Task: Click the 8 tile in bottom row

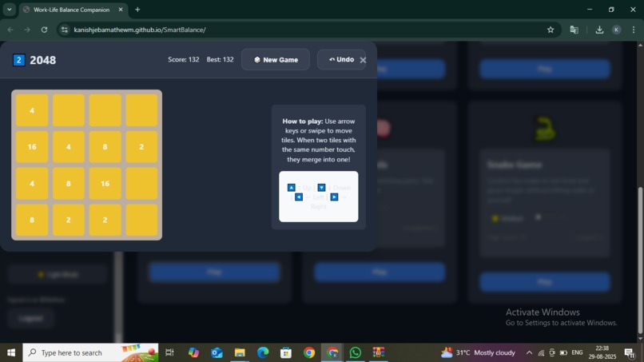Action: pos(32,220)
